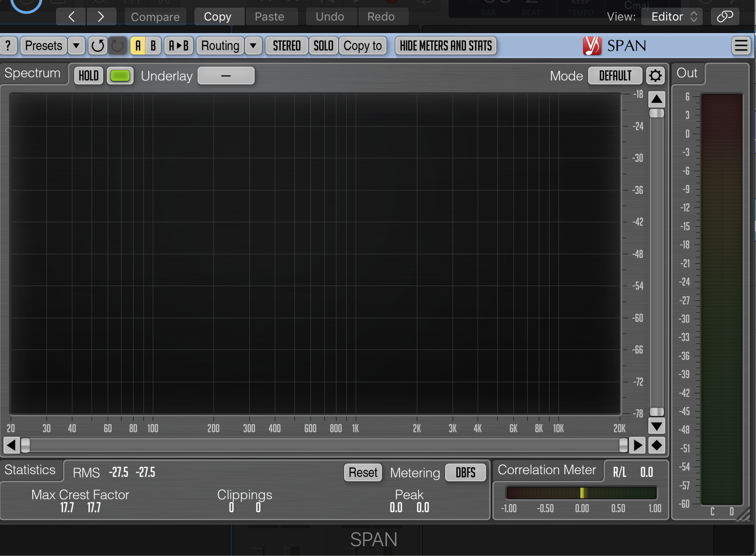This screenshot has height=556, width=756.
Task: Click the Voxengo logo icon
Action: (592, 46)
